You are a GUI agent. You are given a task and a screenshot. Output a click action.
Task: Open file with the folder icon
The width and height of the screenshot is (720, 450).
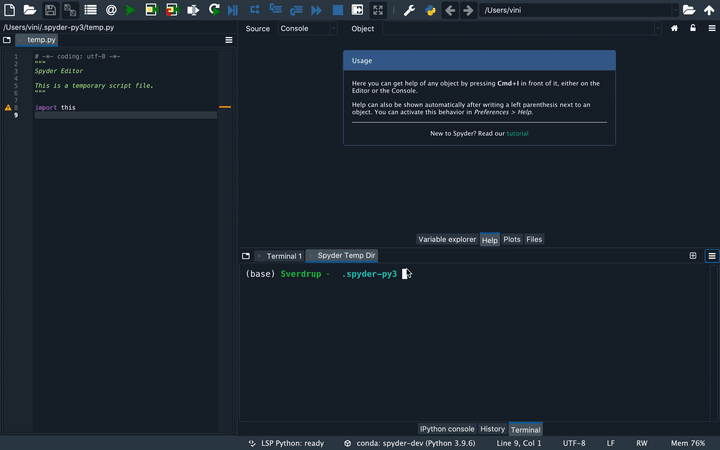[30, 10]
